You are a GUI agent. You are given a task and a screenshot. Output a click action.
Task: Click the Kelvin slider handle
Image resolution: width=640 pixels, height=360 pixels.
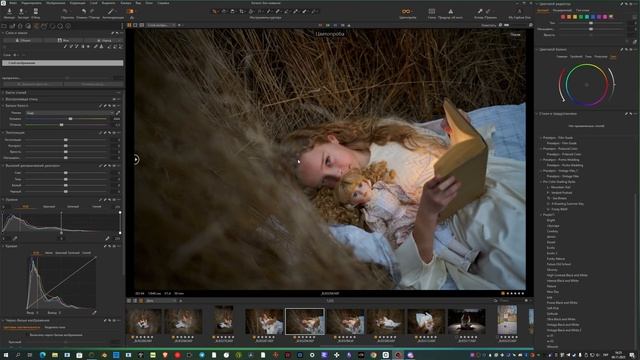70,119
